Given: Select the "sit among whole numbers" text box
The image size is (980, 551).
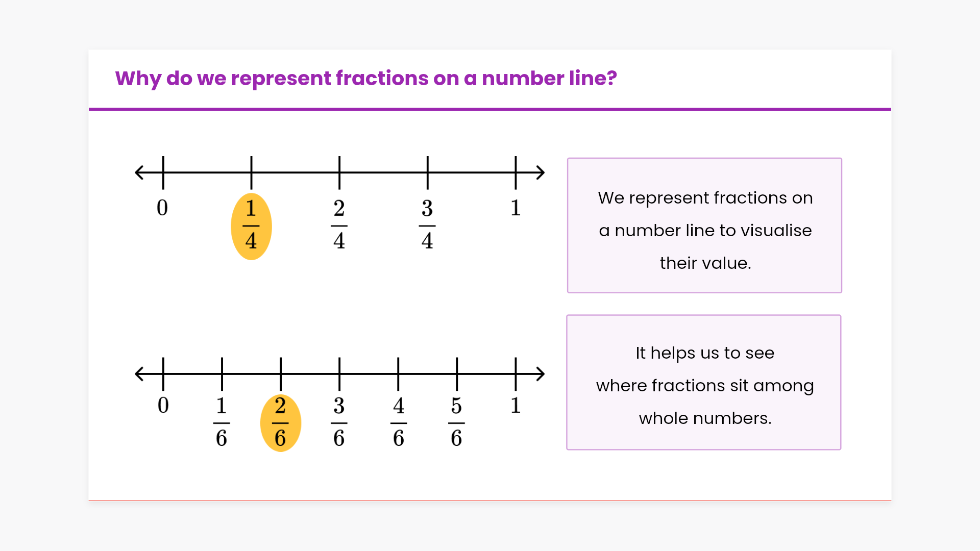Looking at the screenshot, I should (704, 383).
